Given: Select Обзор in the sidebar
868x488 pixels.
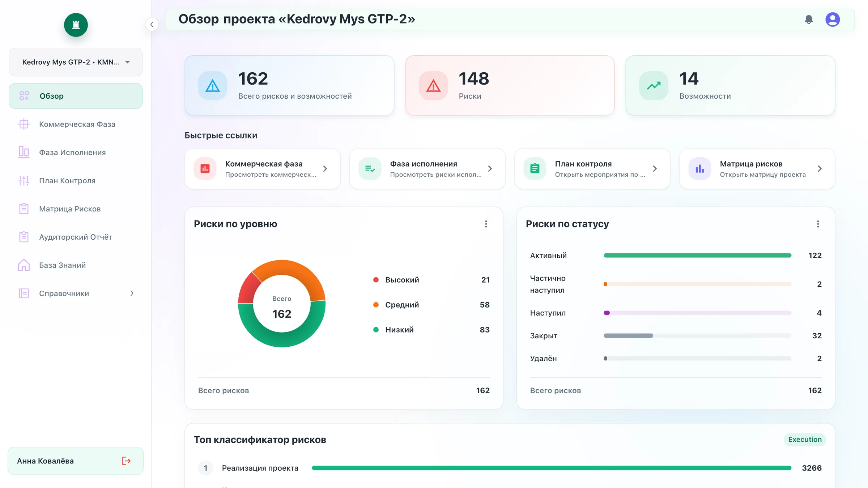Looking at the screenshot, I should (x=76, y=96).
